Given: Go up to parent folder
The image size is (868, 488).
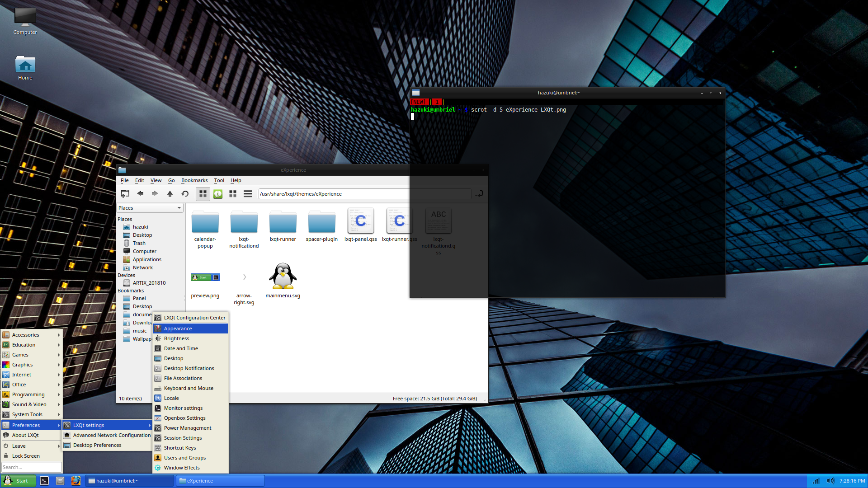Looking at the screenshot, I should click(170, 193).
